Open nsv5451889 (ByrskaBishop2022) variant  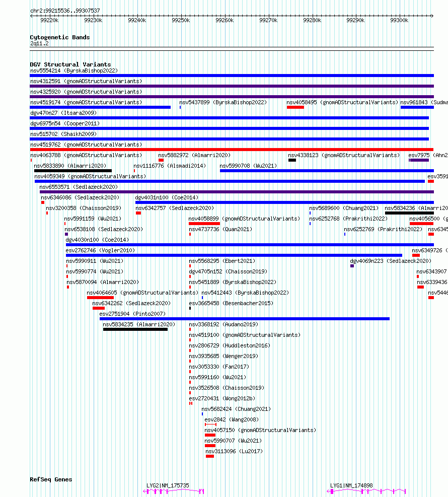233,282
